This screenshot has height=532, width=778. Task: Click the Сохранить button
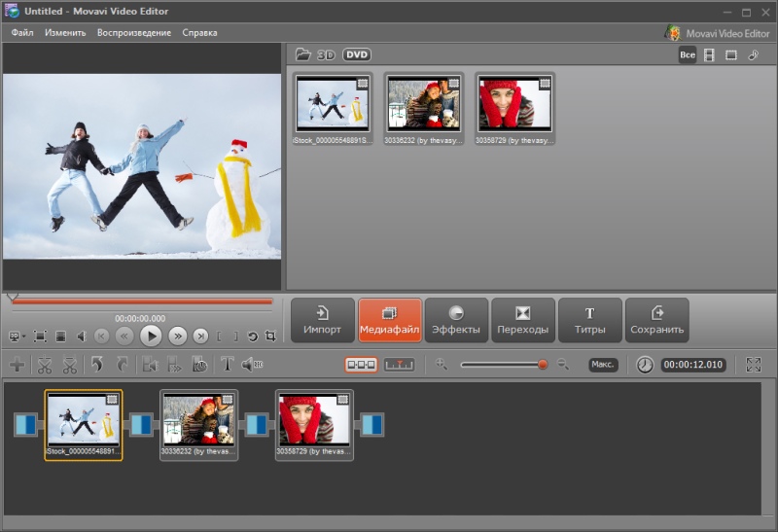[x=657, y=320]
